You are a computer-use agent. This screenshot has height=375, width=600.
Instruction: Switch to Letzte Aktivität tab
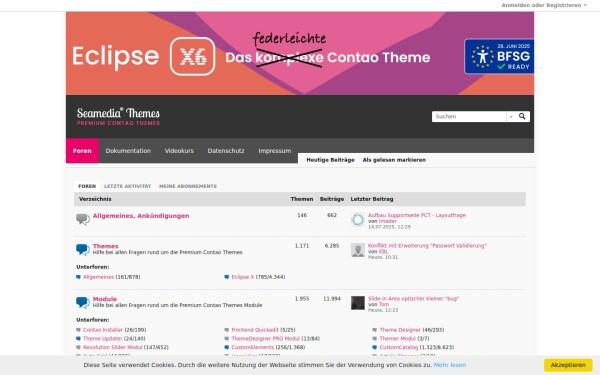(127, 186)
